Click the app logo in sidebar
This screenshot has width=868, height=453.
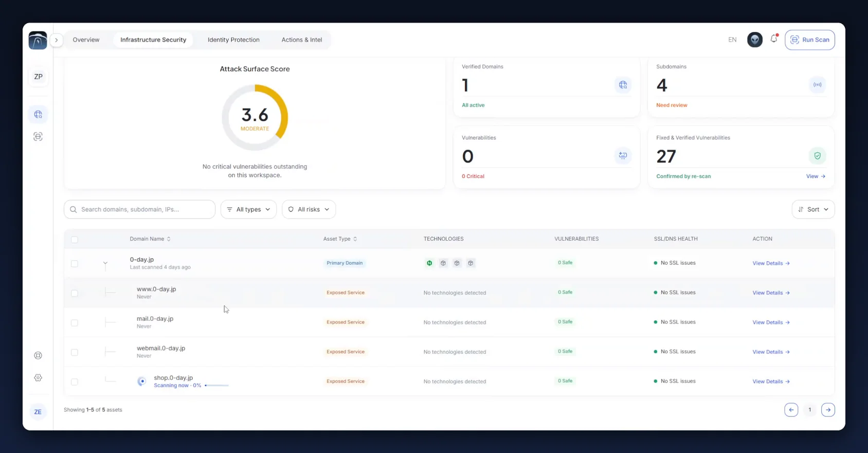tap(38, 40)
